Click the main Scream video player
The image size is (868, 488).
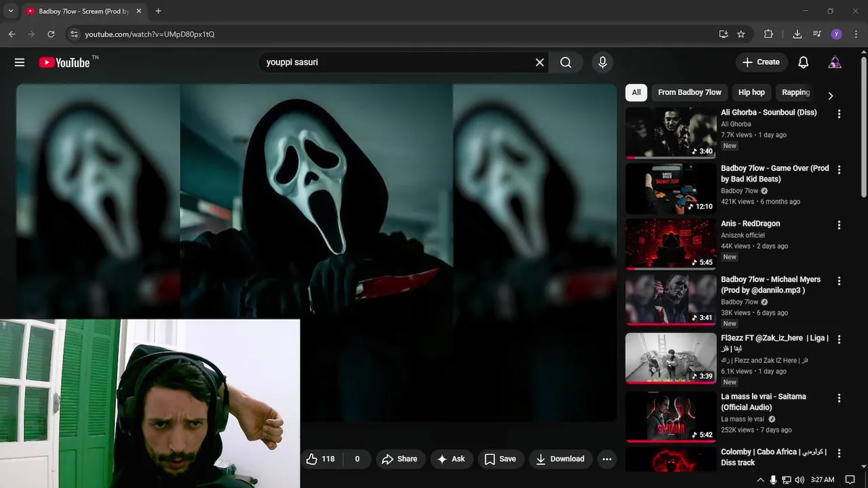pos(317,252)
